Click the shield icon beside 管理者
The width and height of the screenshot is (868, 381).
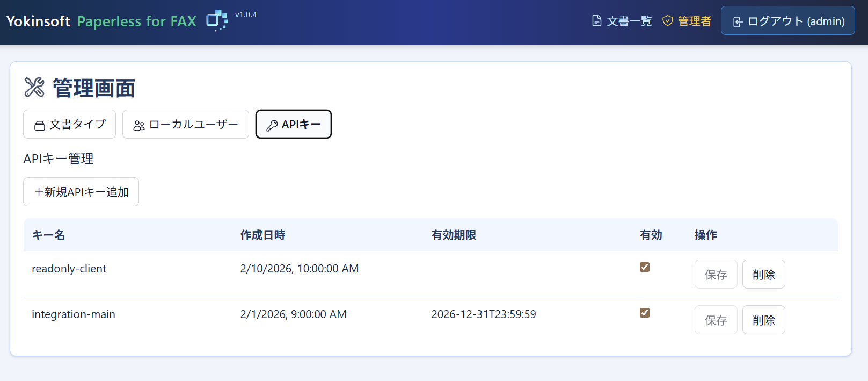(x=668, y=21)
